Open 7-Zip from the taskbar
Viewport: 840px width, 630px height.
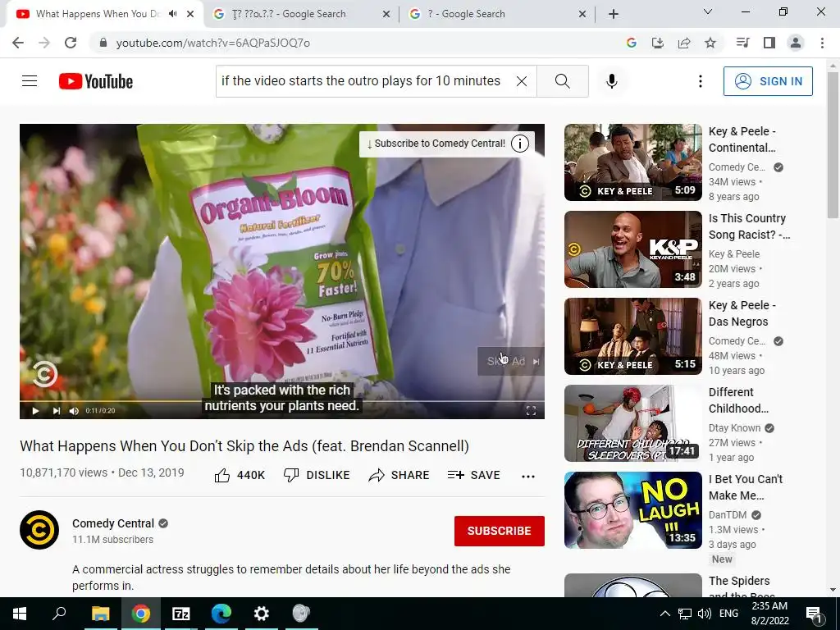pos(181,614)
